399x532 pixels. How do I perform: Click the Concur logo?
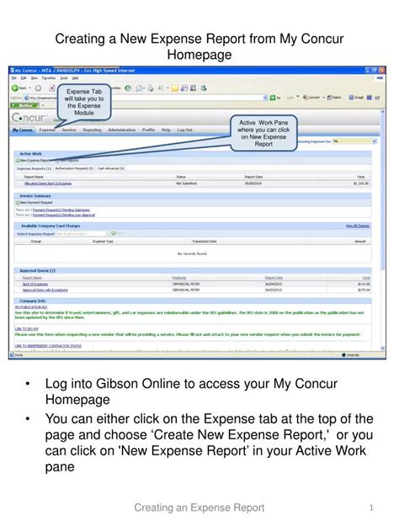[29, 118]
